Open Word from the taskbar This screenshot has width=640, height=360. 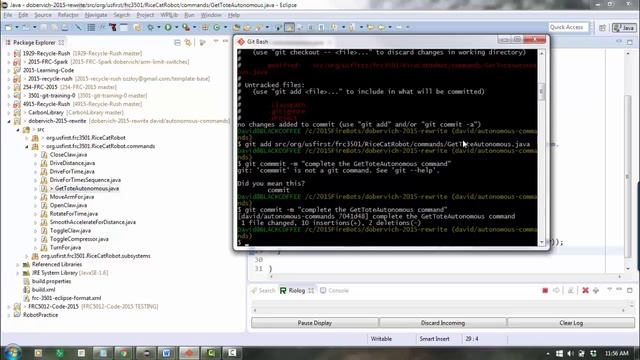pos(167,353)
